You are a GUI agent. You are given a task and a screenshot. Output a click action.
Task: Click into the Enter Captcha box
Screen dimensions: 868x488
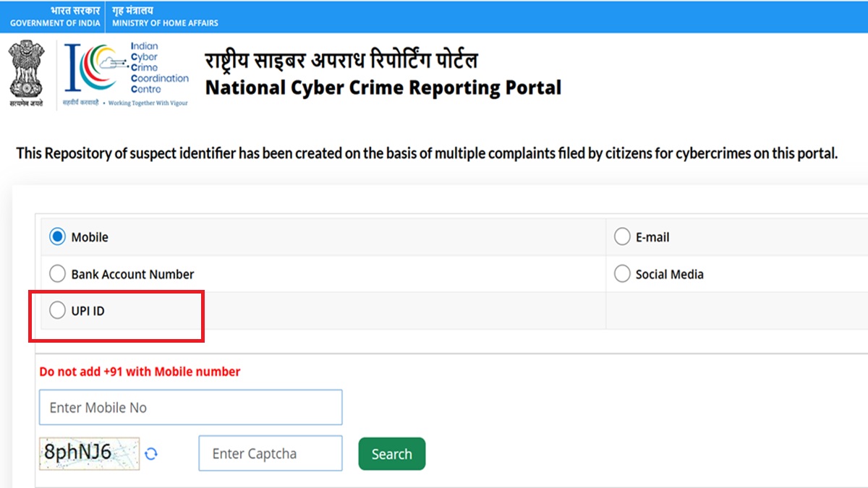[270, 454]
